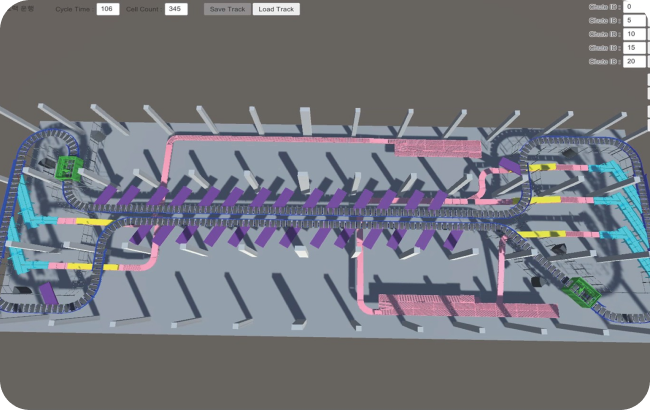Select the Chute ID field showing 5
Image resolution: width=650 pixels, height=410 pixels.
pos(634,20)
